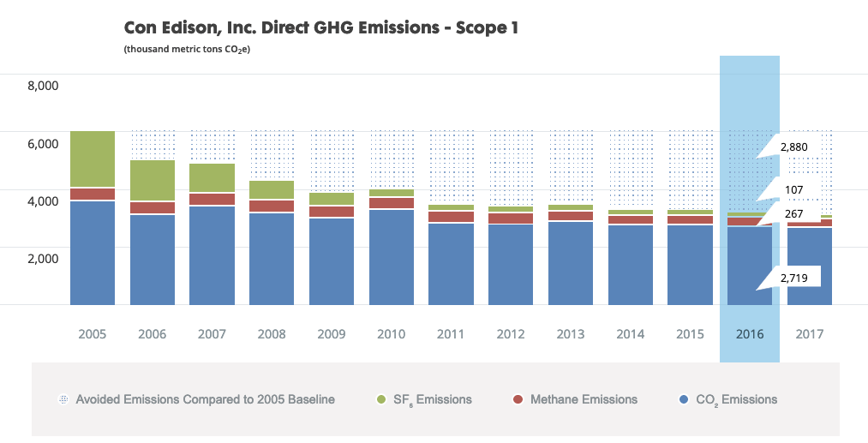The height and width of the screenshot is (443, 868).
Task: Select the 2012 blue CO2 bar
Action: 511,265
